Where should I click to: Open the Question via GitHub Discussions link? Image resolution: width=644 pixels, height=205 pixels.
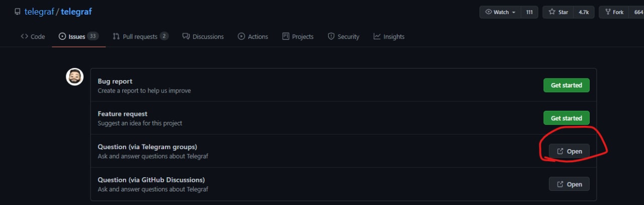click(x=569, y=184)
